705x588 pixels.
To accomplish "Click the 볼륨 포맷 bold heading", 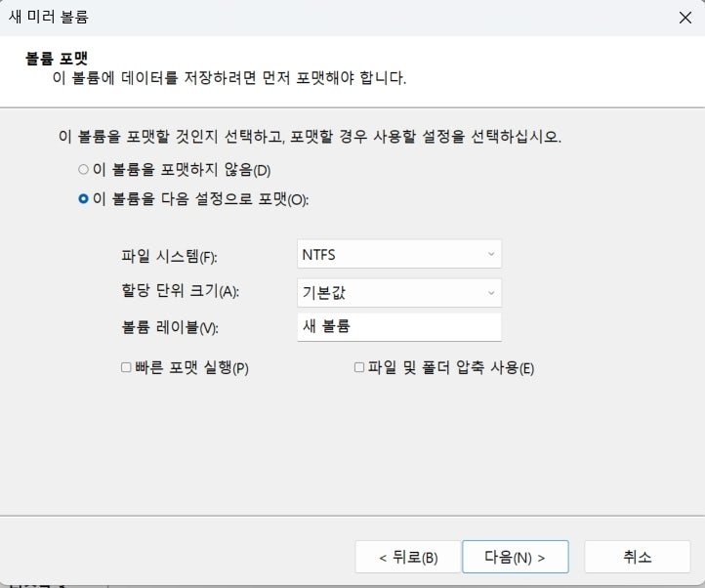I will pos(57,59).
